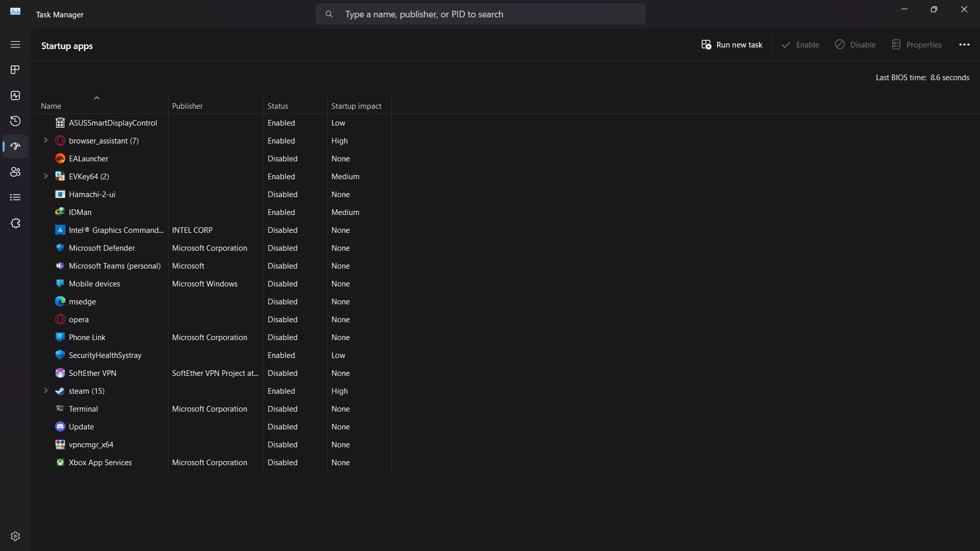Click the Disable toolbar button
The width and height of the screenshot is (980, 551).
coord(855,44)
